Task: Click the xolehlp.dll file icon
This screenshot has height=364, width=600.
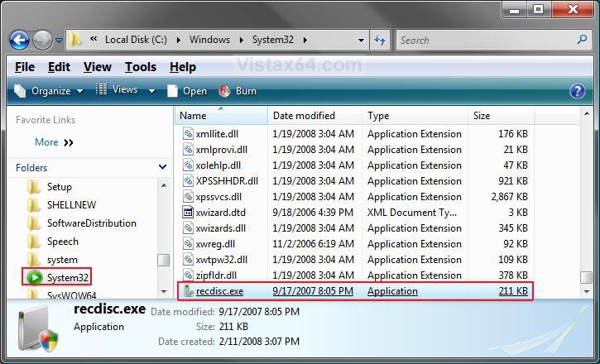Action: (188, 165)
